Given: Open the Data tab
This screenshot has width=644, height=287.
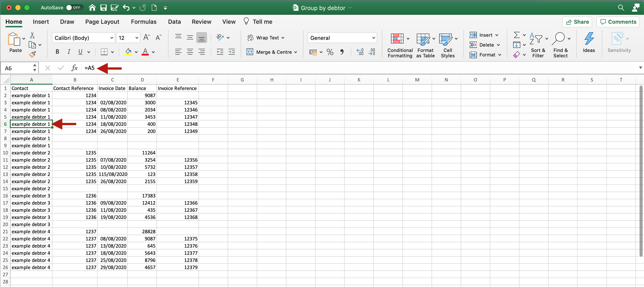Looking at the screenshot, I should 174,22.
